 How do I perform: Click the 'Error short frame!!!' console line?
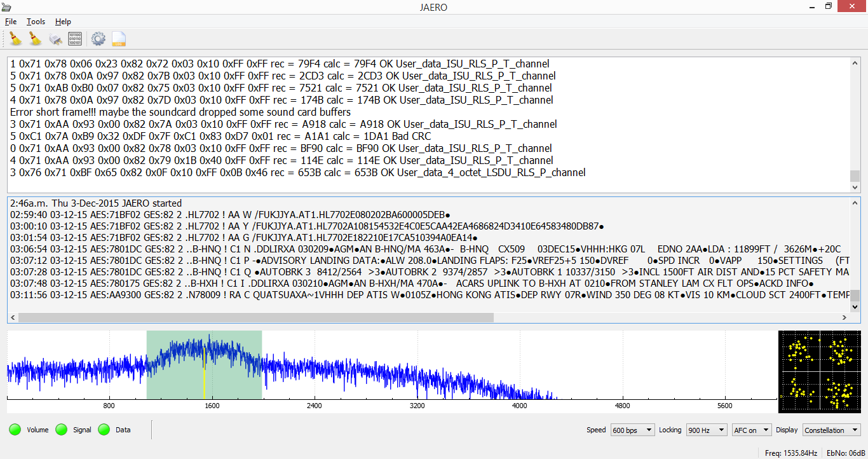pyautogui.click(x=180, y=112)
